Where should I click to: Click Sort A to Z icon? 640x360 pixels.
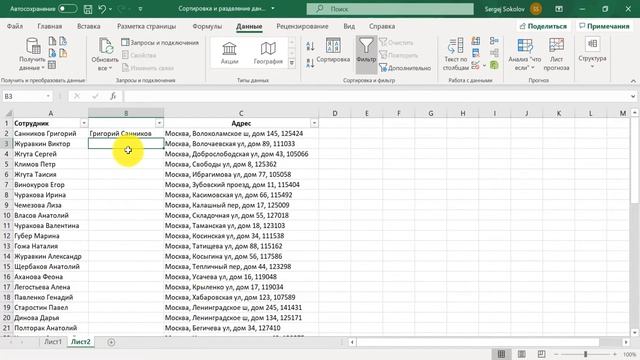point(310,46)
